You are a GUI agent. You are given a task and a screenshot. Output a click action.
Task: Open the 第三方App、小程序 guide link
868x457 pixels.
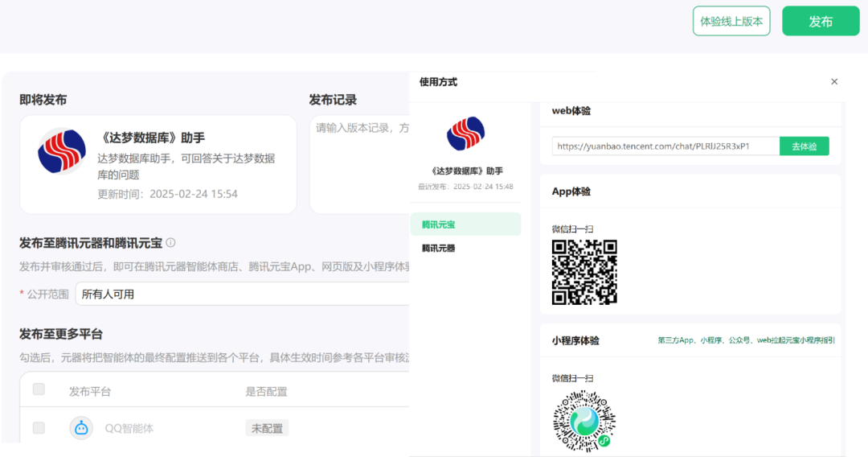point(746,340)
